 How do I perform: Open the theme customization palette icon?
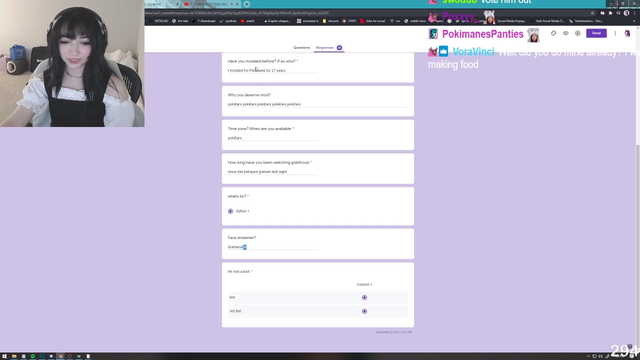(x=553, y=33)
